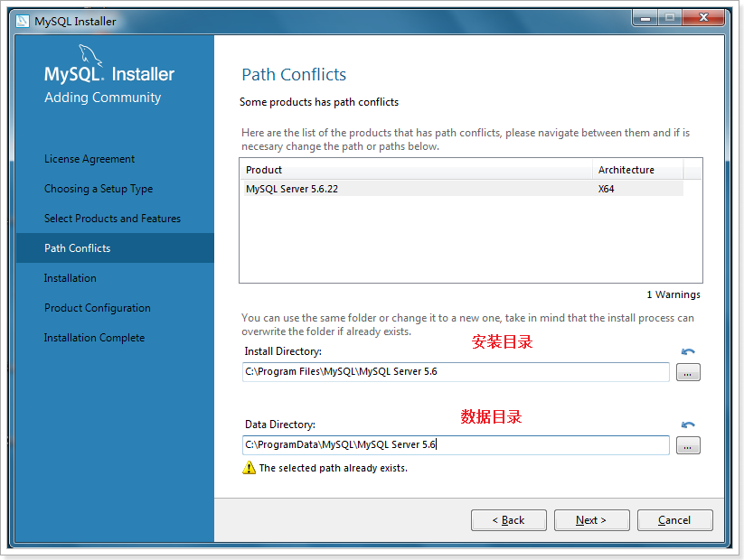Sort by the Architecture column header
Image resolution: width=744 pixels, height=560 pixels.
pos(638,170)
